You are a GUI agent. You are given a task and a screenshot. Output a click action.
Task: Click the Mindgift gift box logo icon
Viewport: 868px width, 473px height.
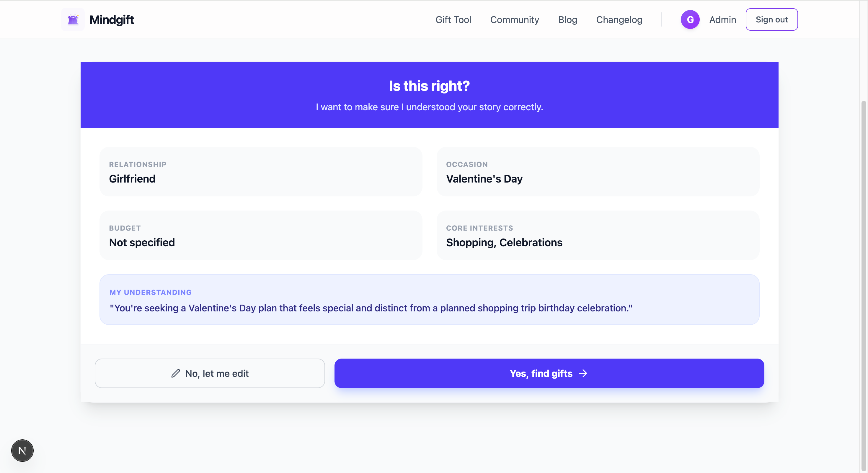pyautogui.click(x=73, y=19)
